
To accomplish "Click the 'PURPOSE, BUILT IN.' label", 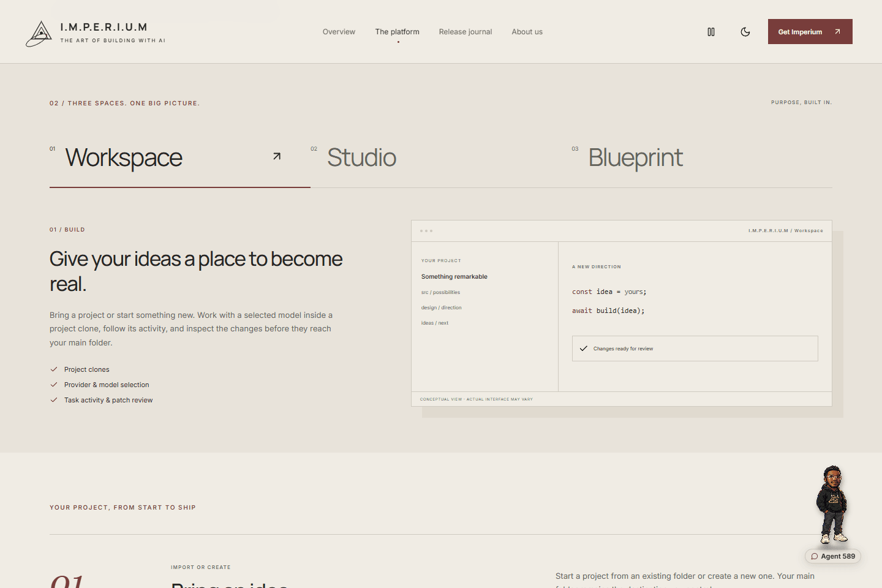I will pyautogui.click(x=801, y=102).
